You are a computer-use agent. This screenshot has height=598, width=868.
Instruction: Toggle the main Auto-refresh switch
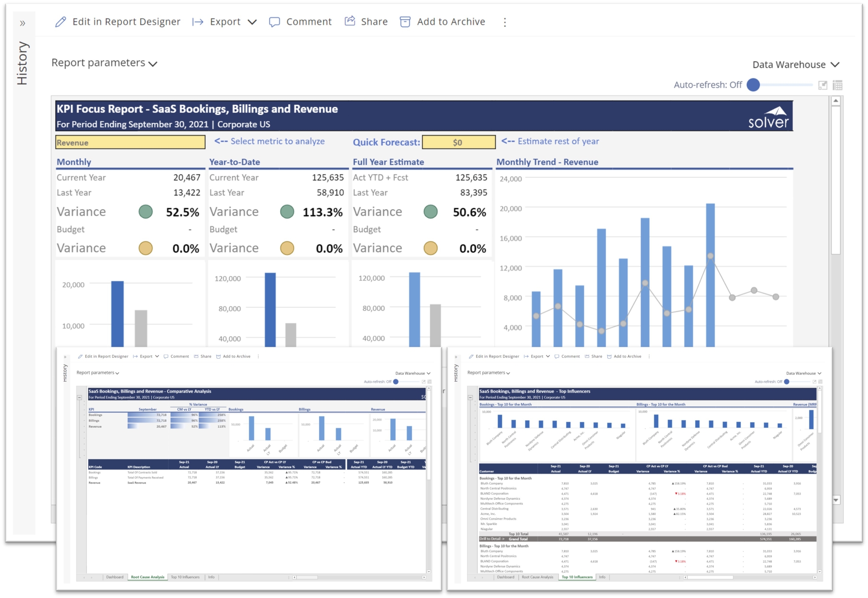click(753, 85)
